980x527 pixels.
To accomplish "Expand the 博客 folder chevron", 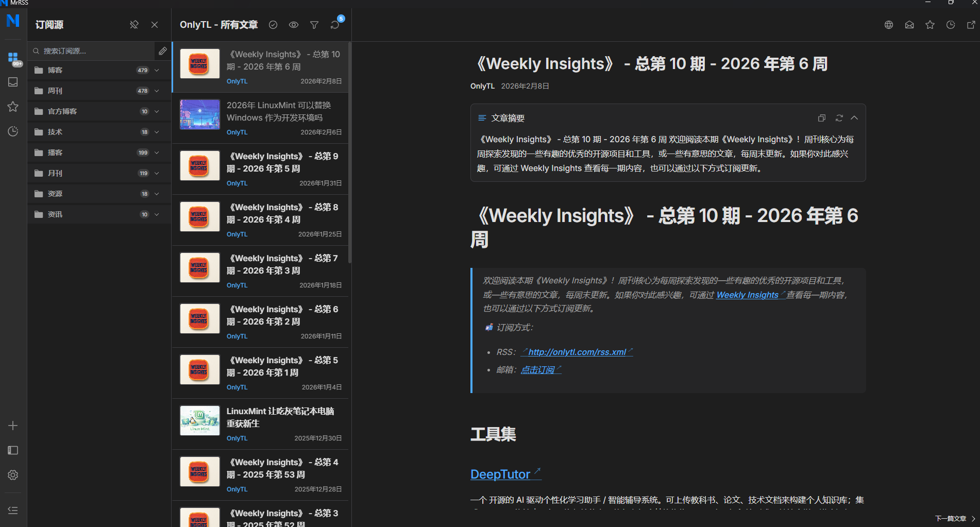I will [157, 70].
